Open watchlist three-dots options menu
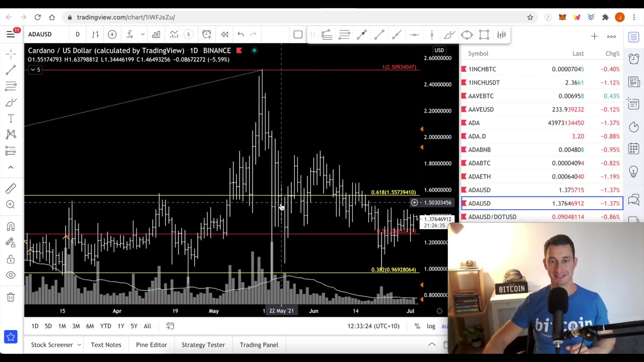The width and height of the screenshot is (644, 362). [x=611, y=36]
